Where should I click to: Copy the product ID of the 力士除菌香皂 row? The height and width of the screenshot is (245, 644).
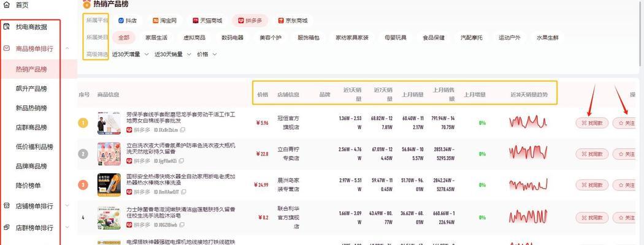[182, 224]
